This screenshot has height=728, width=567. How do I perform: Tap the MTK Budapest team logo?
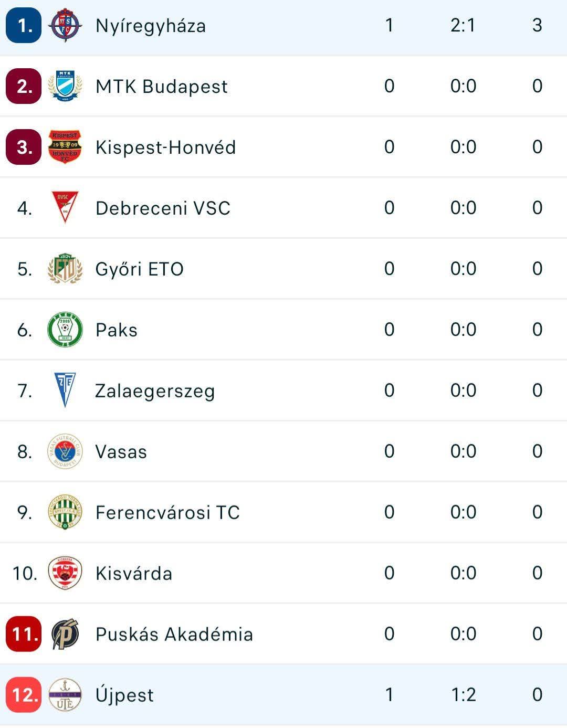(x=65, y=86)
